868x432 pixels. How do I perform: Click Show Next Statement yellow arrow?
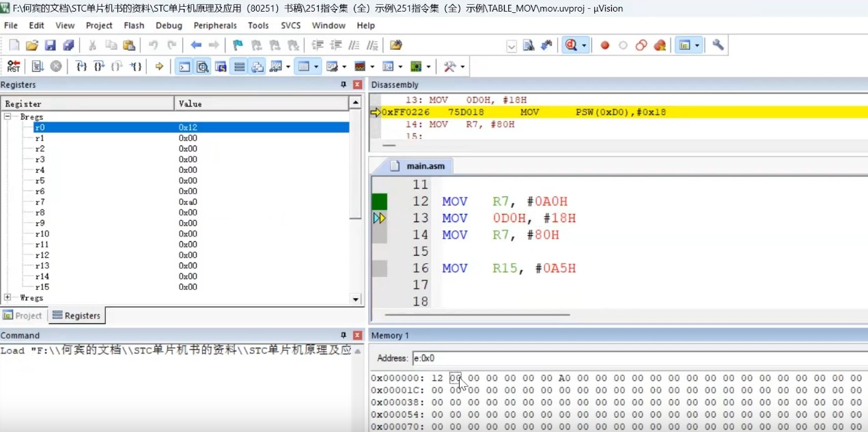coord(159,66)
